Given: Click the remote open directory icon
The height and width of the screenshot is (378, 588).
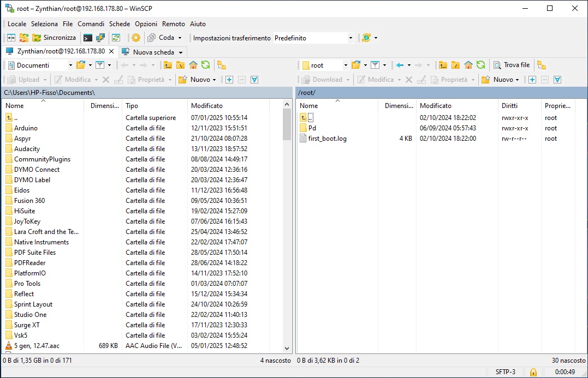Looking at the screenshot, I should tap(356, 65).
